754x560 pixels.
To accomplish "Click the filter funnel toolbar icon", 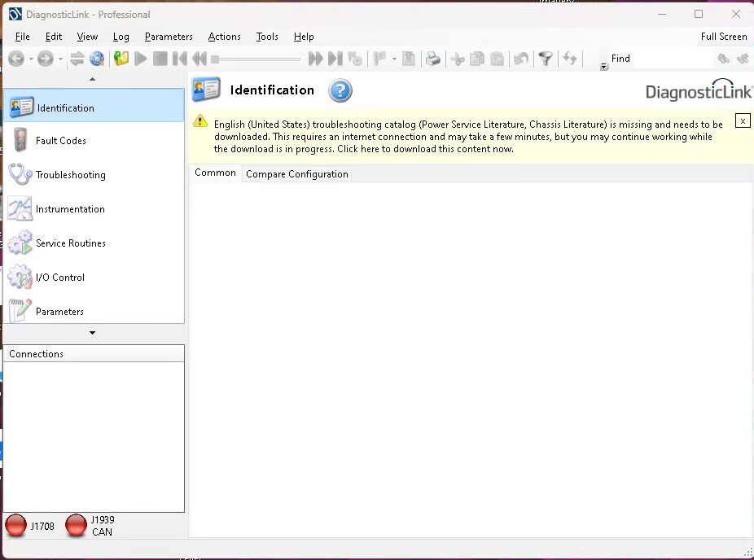I will 546,59.
